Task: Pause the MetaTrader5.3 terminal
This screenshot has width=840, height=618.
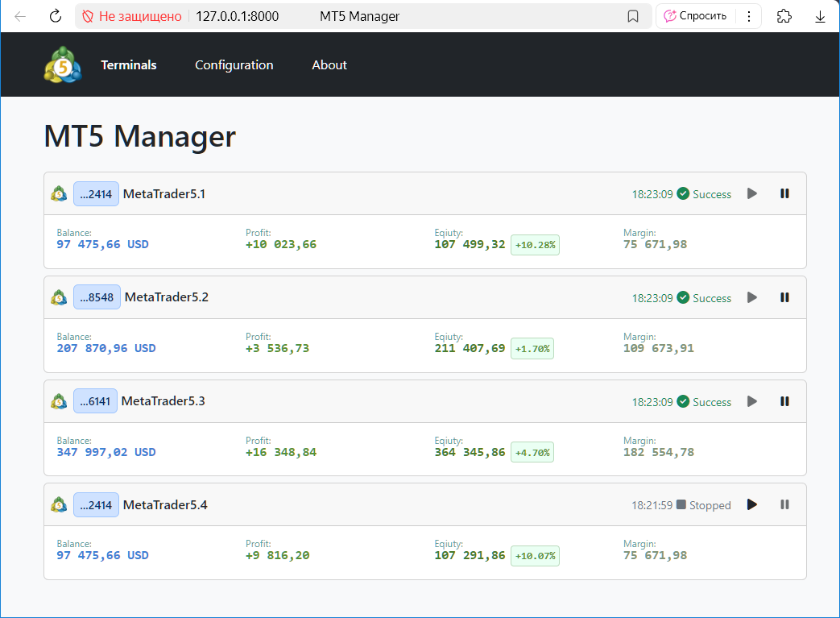Action: pos(784,401)
